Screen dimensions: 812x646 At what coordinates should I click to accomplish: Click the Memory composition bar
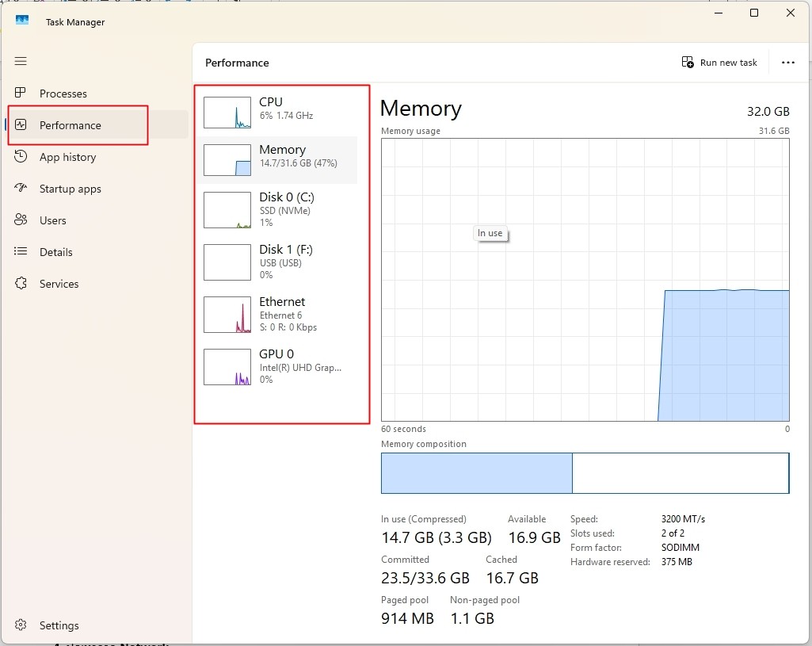pos(585,473)
